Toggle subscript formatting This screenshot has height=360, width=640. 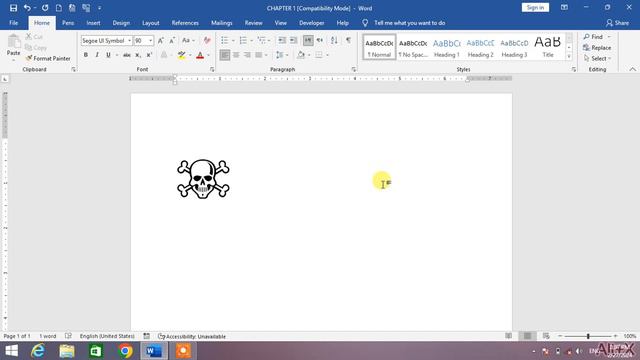[138, 55]
